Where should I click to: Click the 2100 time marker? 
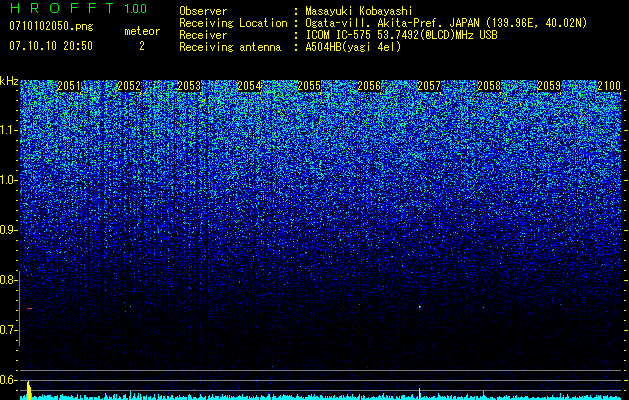(609, 86)
